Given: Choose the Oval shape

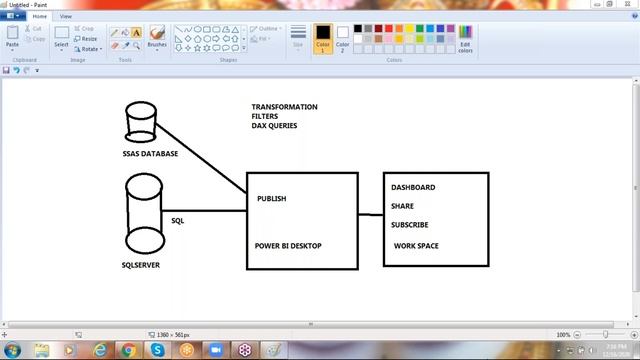Looking at the screenshot, I should click(x=198, y=29).
